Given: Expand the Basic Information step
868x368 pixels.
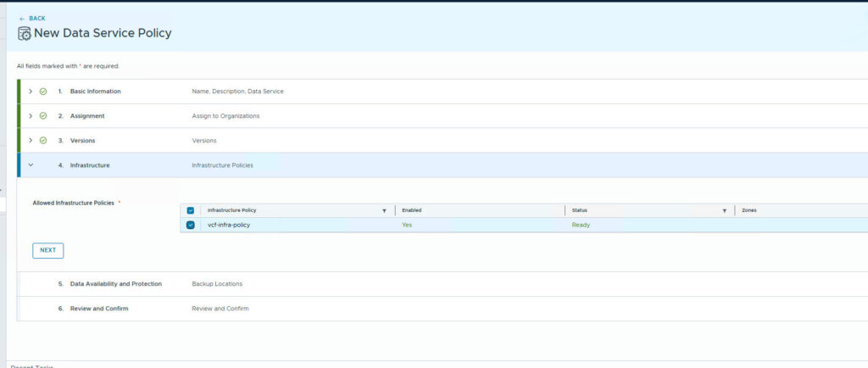Looking at the screenshot, I should pos(31,91).
